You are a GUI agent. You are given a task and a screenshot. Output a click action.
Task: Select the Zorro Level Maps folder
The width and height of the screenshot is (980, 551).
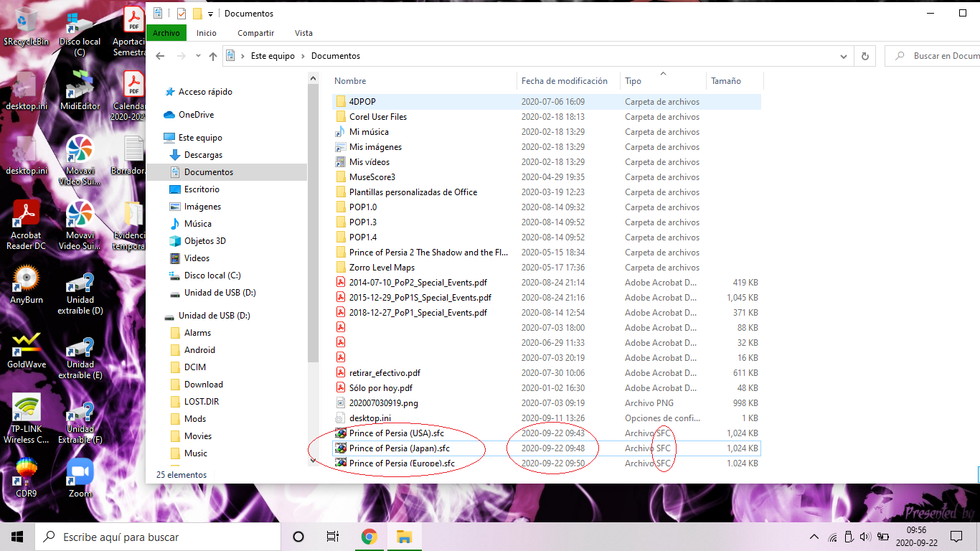point(547,268)
